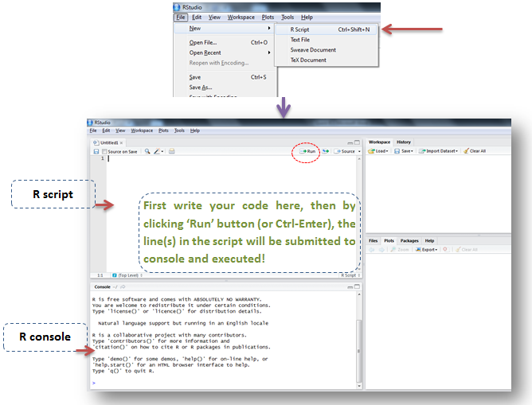The width and height of the screenshot is (532, 405).
Task: Click the floppy disk save icon in editor toolbar
Action: click(x=96, y=151)
